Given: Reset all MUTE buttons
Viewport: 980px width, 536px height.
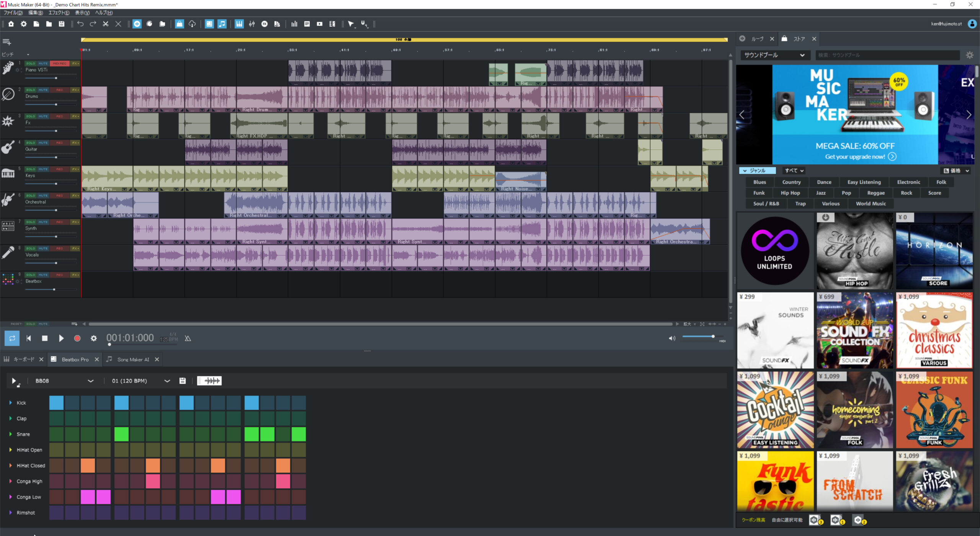Looking at the screenshot, I should click(43, 324).
